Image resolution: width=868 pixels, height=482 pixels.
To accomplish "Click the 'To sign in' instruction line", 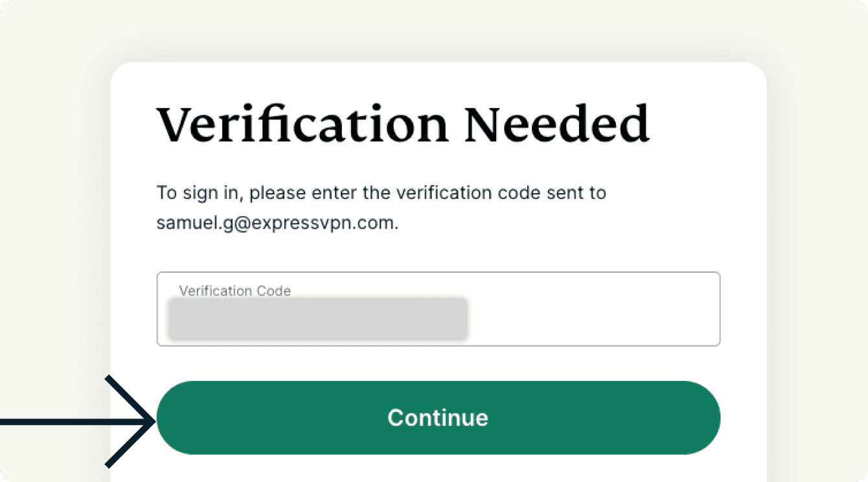I will click(x=381, y=193).
